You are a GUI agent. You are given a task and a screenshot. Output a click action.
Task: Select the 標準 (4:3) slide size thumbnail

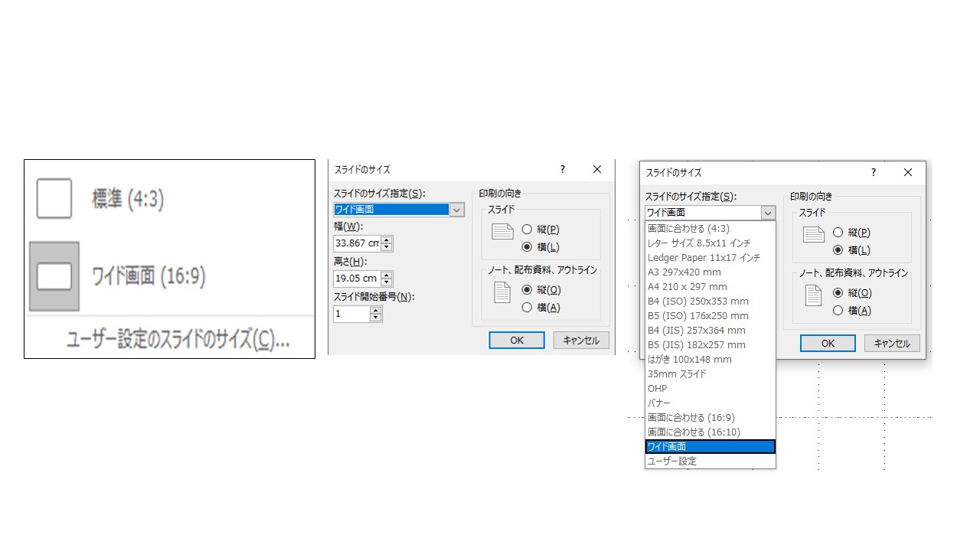click(x=54, y=197)
